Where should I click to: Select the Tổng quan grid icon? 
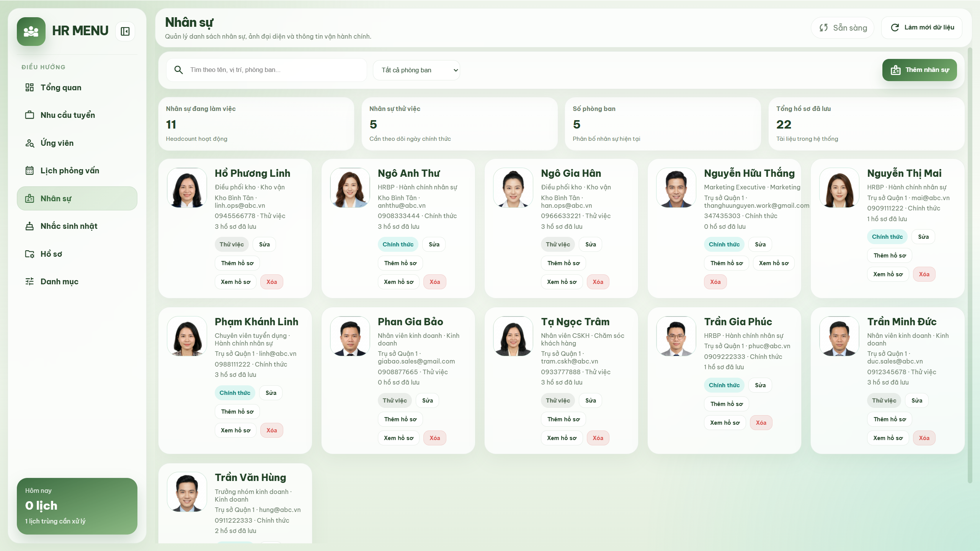pyautogui.click(x=30, y=87)
